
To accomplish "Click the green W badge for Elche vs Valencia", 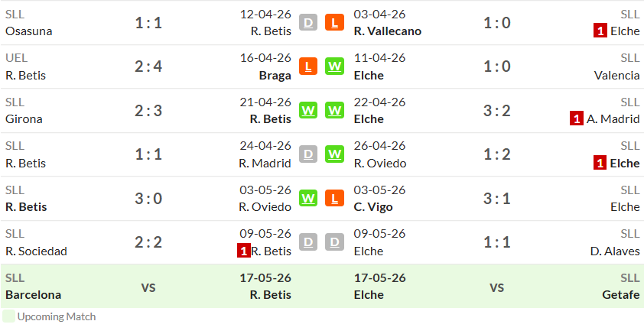I will 334,66.
